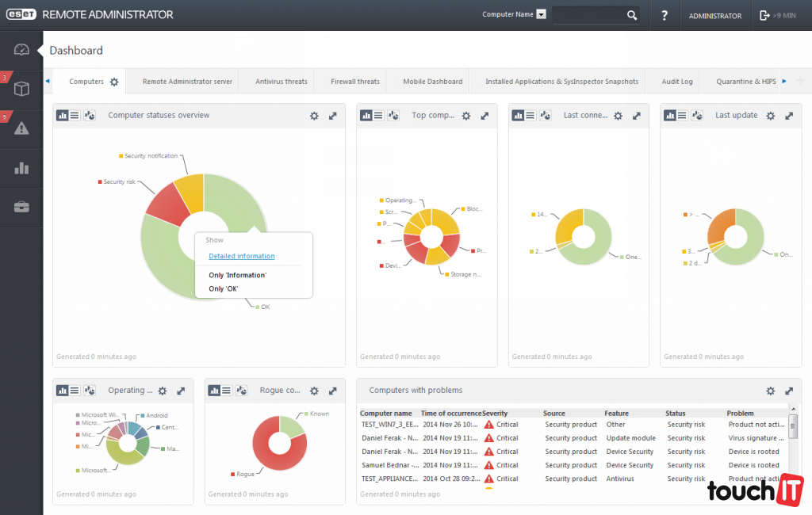The height and width of the screenshot is (515, 812).
Task: Select the TEST_WIN7_3_EE... table row
Action: coord(573,425)
